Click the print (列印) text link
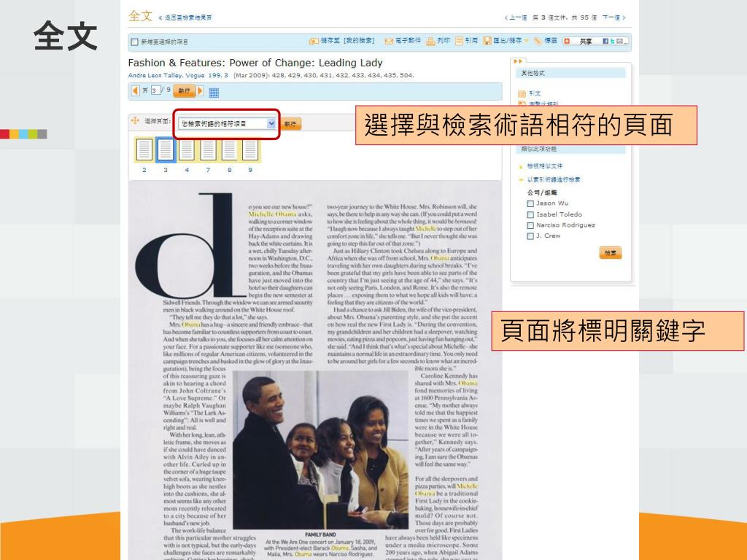The image size is (747, 560). click(444, 41)
